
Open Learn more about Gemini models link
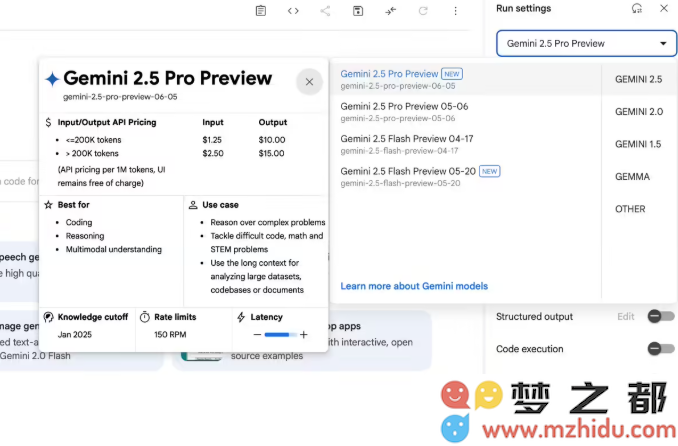tap(414, 286)
